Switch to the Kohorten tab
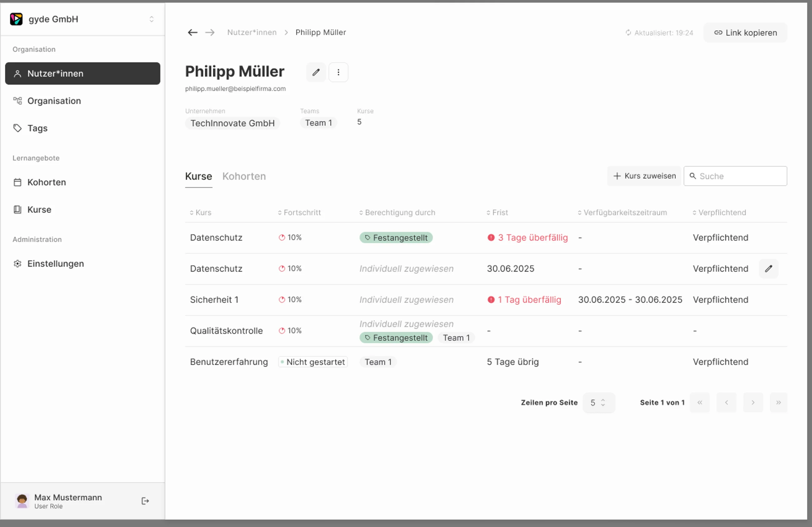812x527 pixels. pos(244,176)
